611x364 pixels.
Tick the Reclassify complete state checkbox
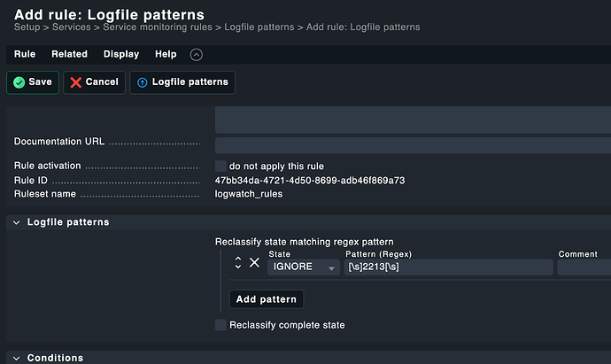click(x=221, y=325)
